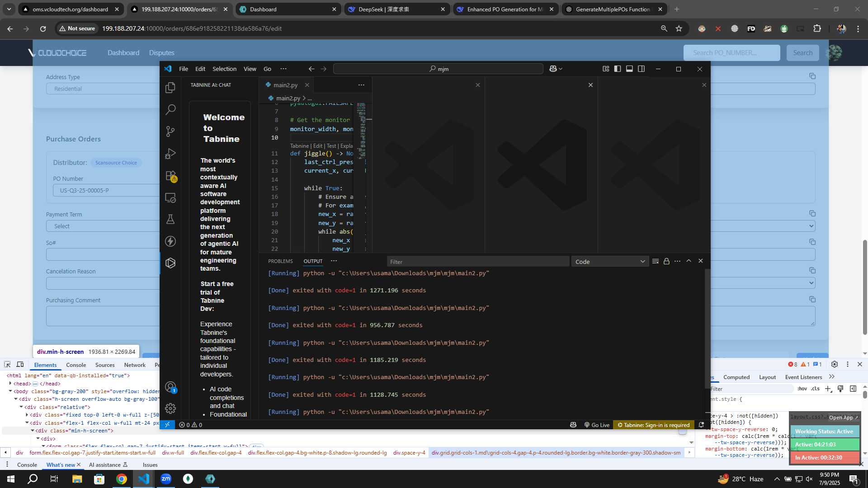Open Thunder lightning bolt icon in activity bar
The width and height of the screenshot is (868, 488).
click(x=170, y=241)
